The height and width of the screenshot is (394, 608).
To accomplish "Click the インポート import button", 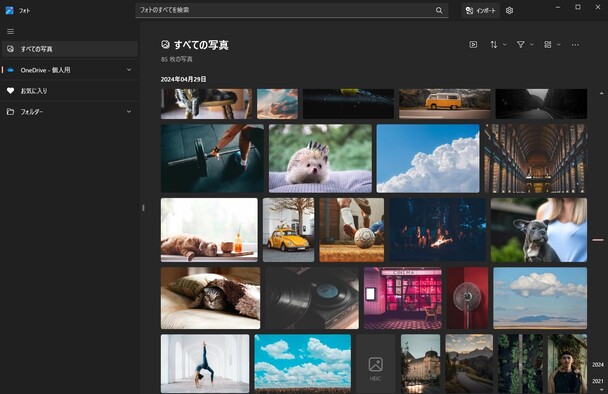I will tap(480, 10).
